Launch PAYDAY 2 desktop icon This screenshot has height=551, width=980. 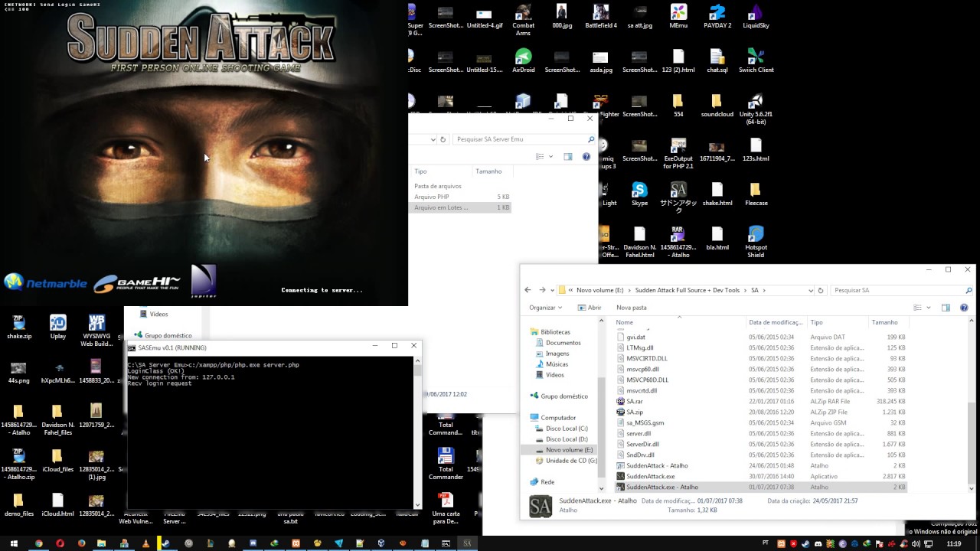(717, 17)
